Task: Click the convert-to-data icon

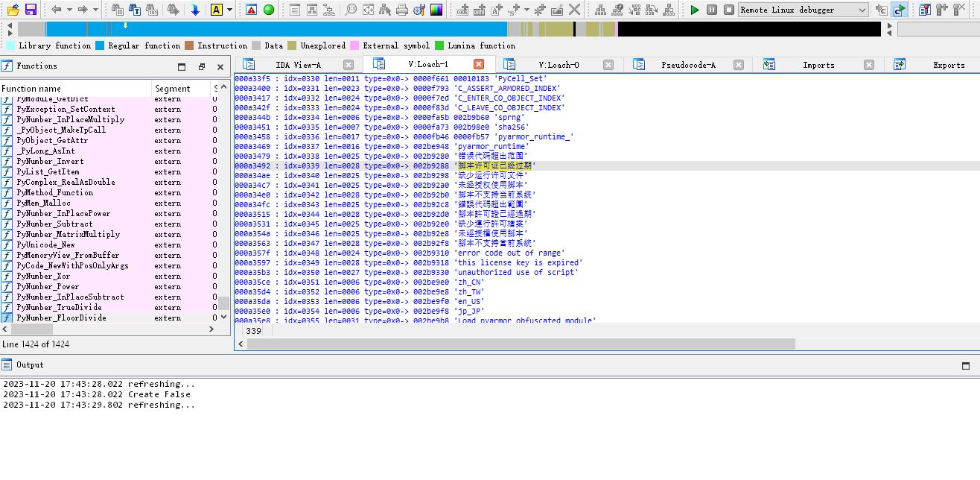Action: coord(480,10)
